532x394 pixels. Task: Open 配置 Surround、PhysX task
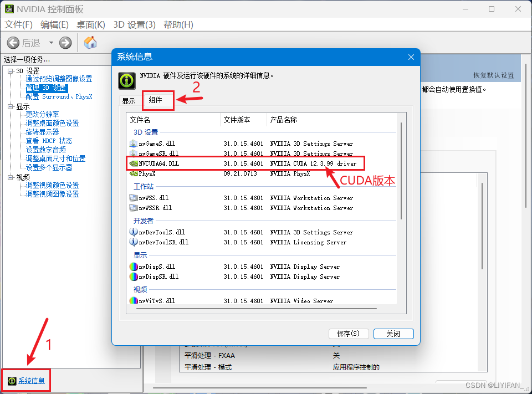59,97
